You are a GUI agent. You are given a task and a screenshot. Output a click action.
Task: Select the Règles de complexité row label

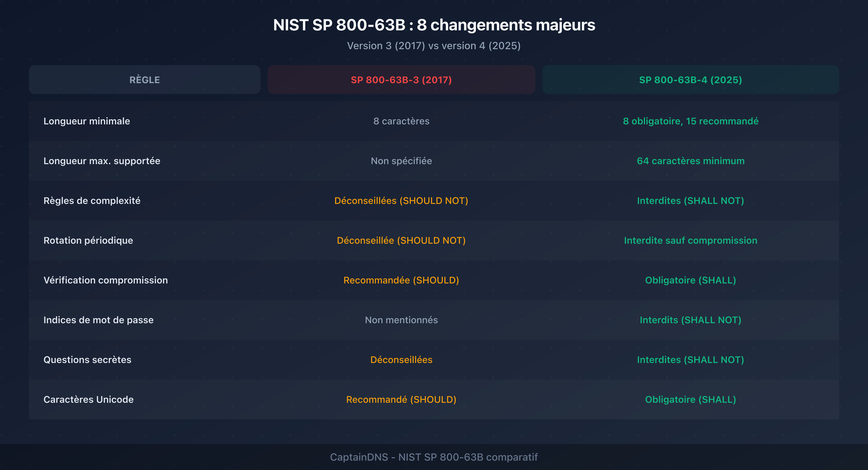[x=92, y=201]
